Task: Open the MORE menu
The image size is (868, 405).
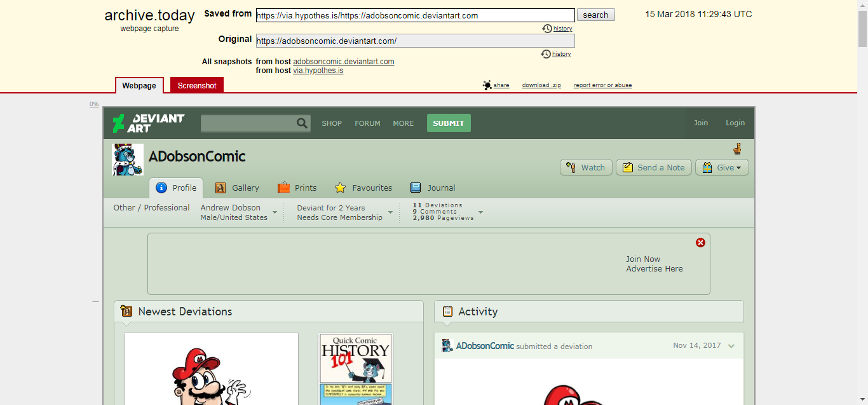Action: [403, 123]
